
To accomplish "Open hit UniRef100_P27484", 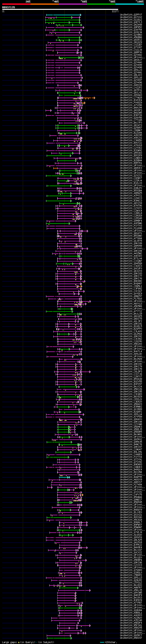I will click(x=131, y=485).
